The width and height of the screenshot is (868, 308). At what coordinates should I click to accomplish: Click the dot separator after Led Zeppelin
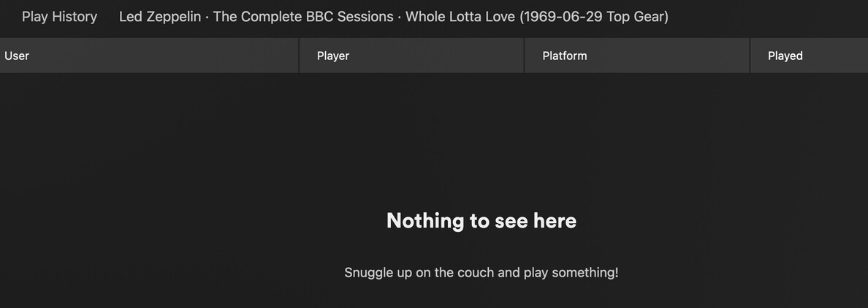(207, 17)
